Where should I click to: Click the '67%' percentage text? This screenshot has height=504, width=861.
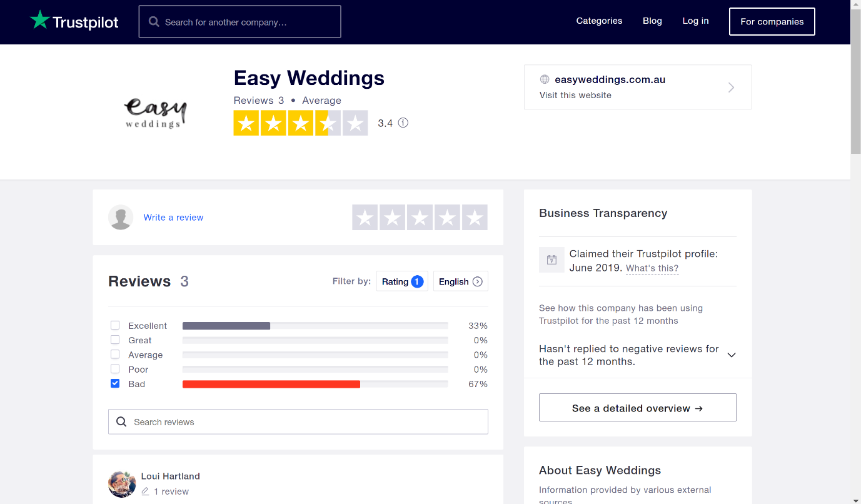478,384
